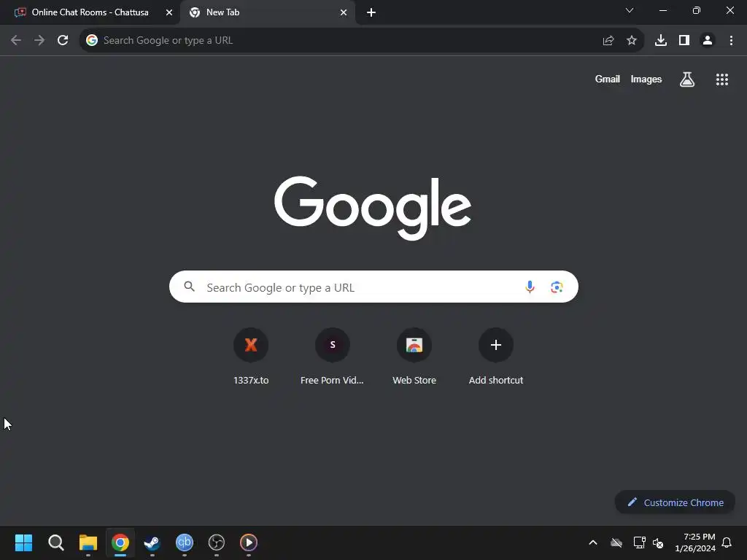
Task: Open a new tab with the plus button
Action: click(371, 12)
